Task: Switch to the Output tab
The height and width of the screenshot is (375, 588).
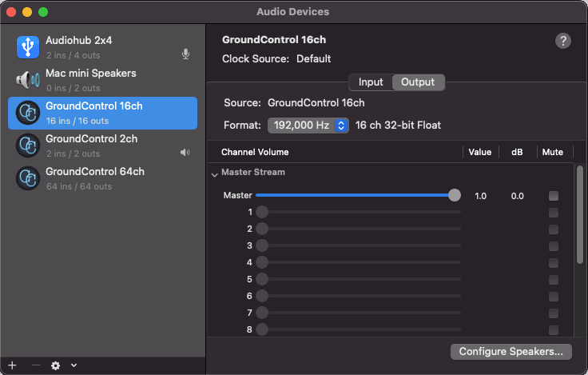Action: pos(418,82)
